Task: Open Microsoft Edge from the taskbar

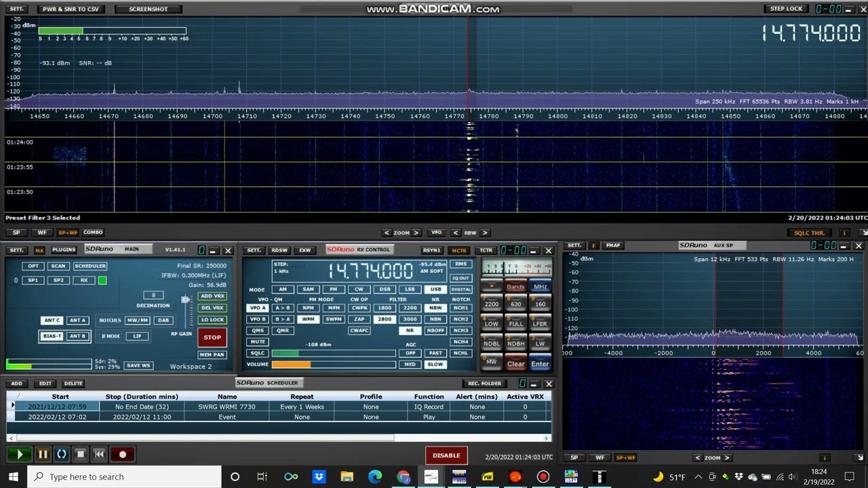Action: (375, 477)
